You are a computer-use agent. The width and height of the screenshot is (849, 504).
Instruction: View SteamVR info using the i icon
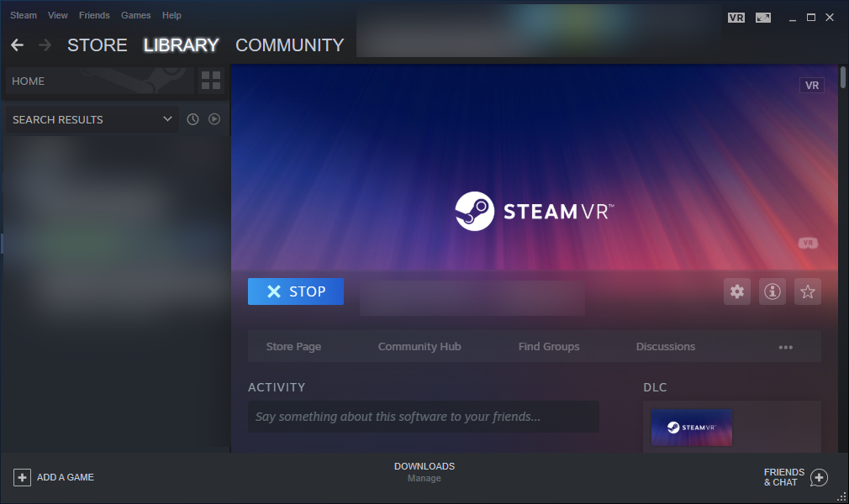point(772,291)
